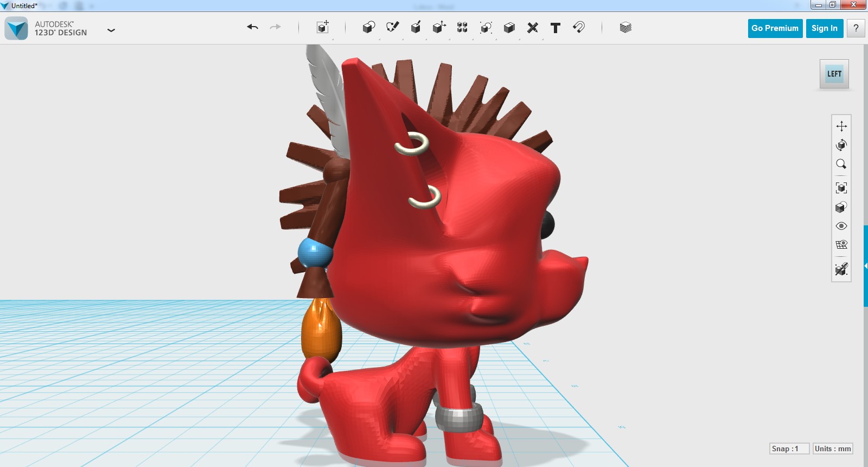Select the blue bead on the hair

pos(315,253)
